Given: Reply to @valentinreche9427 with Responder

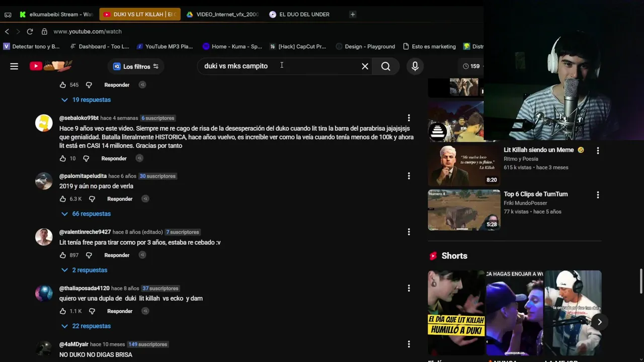Looking at the screenshot, I should tap(117, 255).
